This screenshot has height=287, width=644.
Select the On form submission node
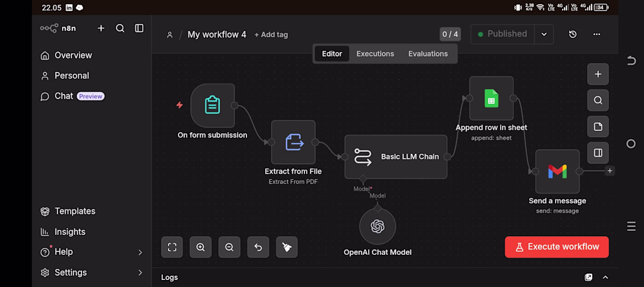(213, 105)
